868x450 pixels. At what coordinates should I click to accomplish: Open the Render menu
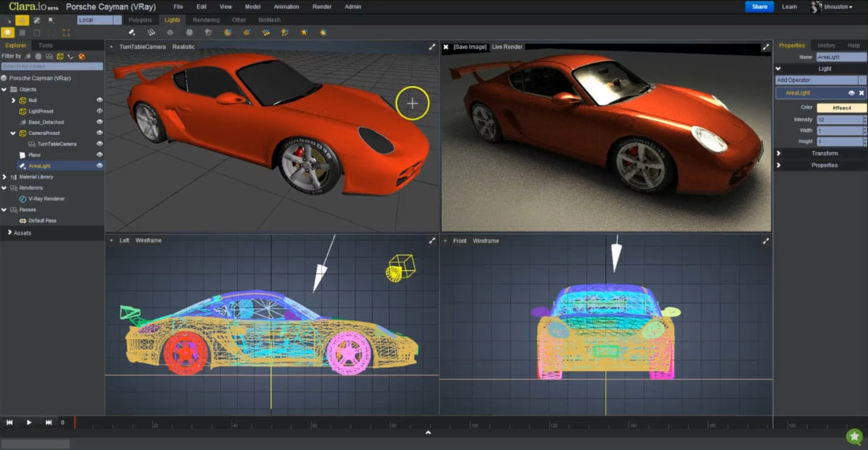click(321, 6)
